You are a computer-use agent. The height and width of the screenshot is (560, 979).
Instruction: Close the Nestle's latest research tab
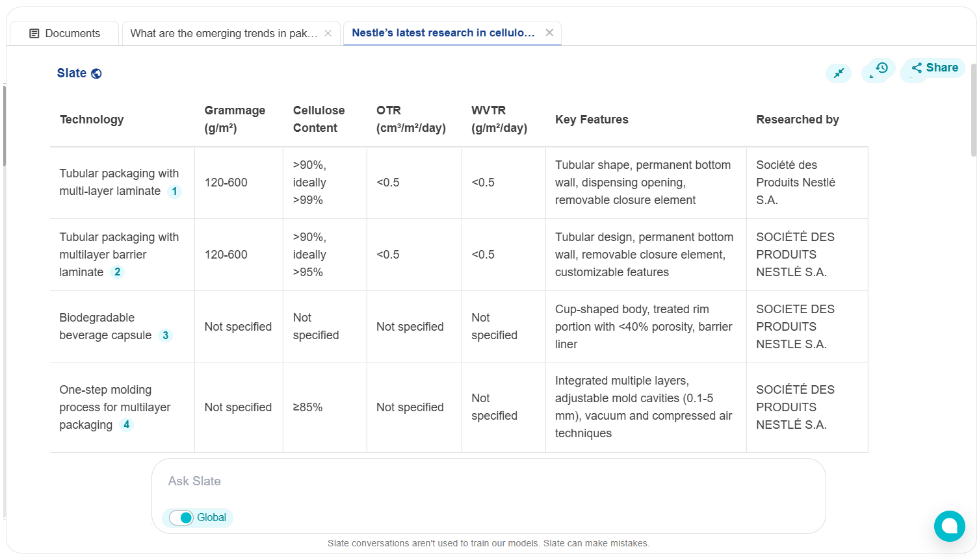(x=549, y=32)
